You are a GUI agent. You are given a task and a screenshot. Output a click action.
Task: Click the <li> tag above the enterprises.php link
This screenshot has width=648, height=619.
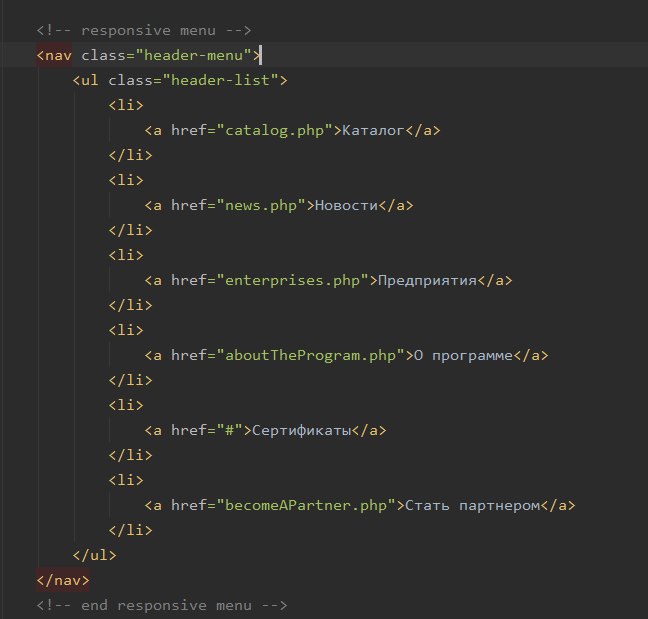(126, 255)
